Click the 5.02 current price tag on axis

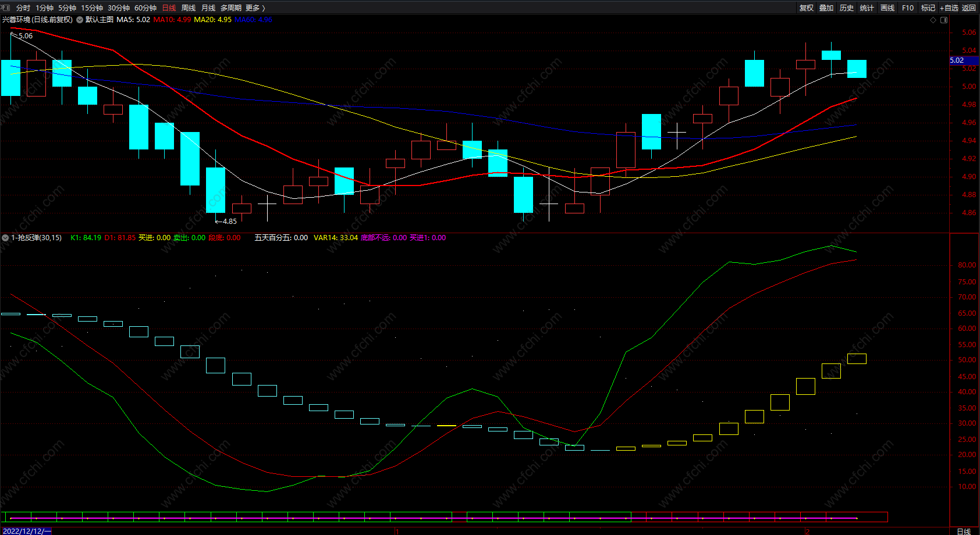pyautogui.click(x=964, y=60)
